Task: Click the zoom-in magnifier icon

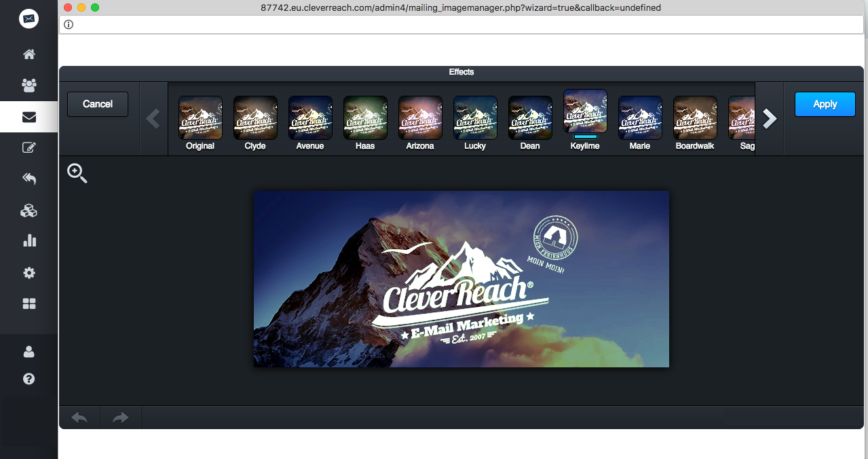Action: coord(77,174)
